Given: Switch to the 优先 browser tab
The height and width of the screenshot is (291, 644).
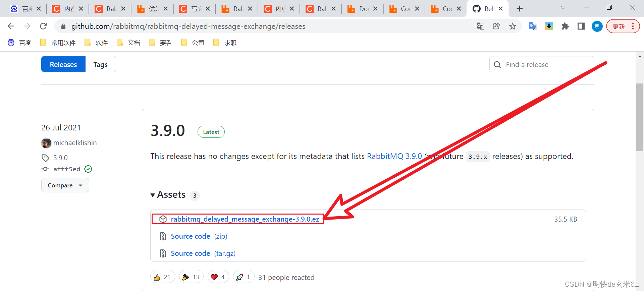Looking at the screenshot, I should point(152,9).
